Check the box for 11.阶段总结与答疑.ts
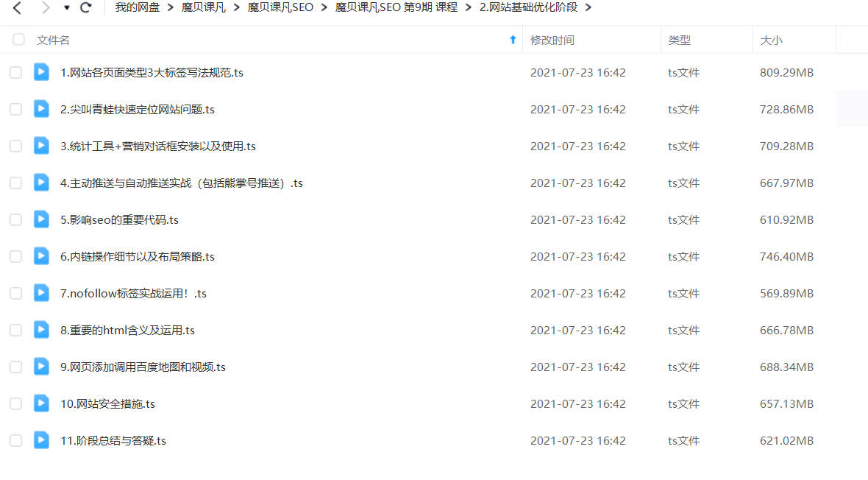Image resolution: width=868 pixels, height=480 pixels. click(16, 441)
